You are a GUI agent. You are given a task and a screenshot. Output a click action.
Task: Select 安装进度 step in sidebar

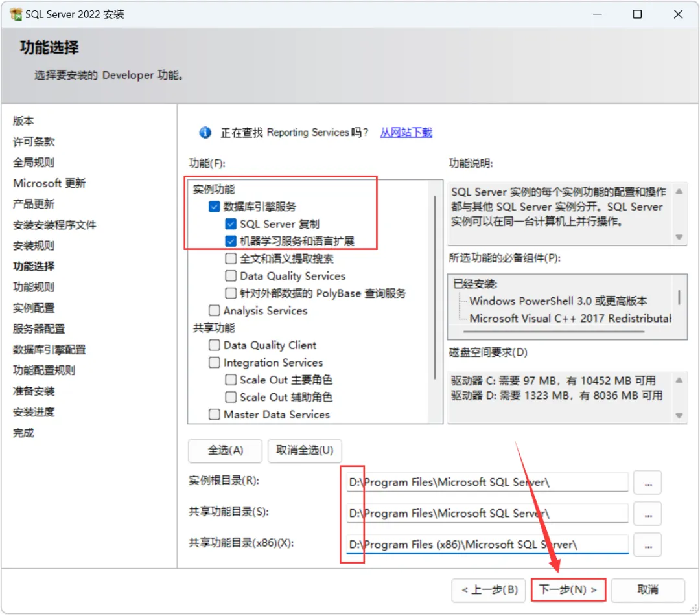pyautogui.click(x=34, y=412)
